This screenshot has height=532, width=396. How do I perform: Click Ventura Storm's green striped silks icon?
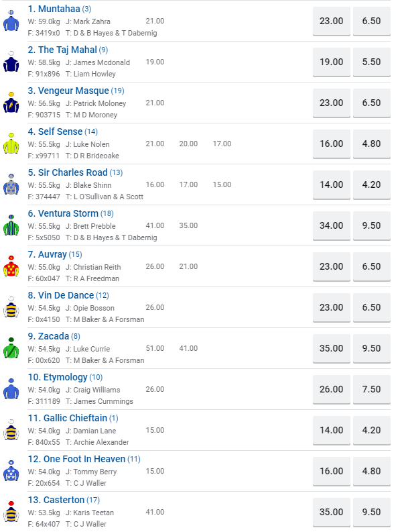pyautogui.click(x=11, y=225)
